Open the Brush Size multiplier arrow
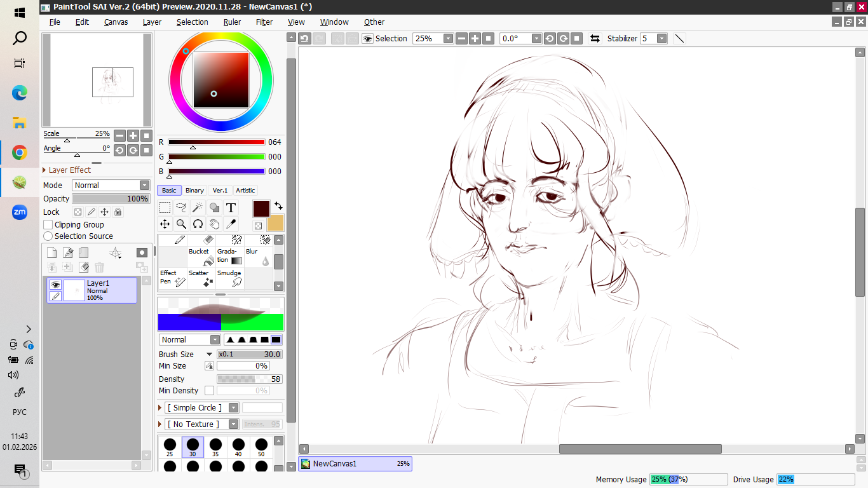 pos(209,355)
